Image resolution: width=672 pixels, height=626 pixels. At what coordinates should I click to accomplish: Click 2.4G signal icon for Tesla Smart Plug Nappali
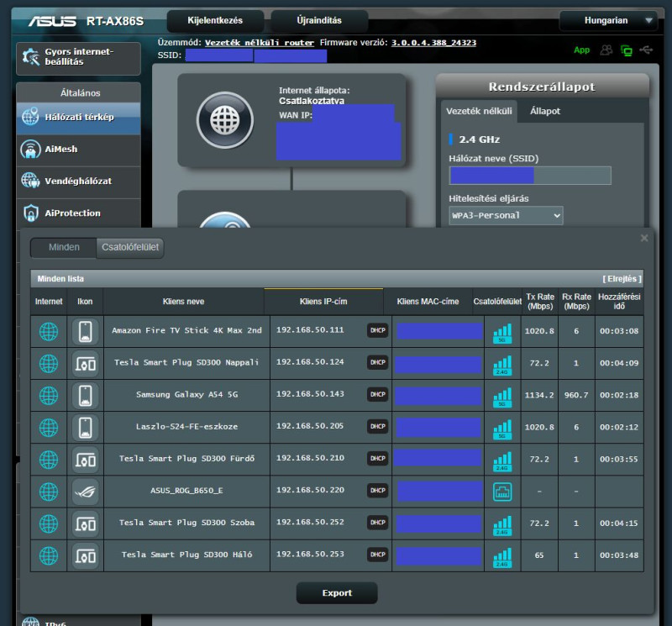(x=502, y=366)
